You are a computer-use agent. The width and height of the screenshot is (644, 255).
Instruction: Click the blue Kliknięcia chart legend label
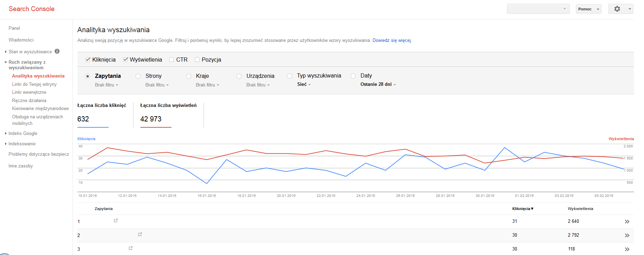coord(86,139)
